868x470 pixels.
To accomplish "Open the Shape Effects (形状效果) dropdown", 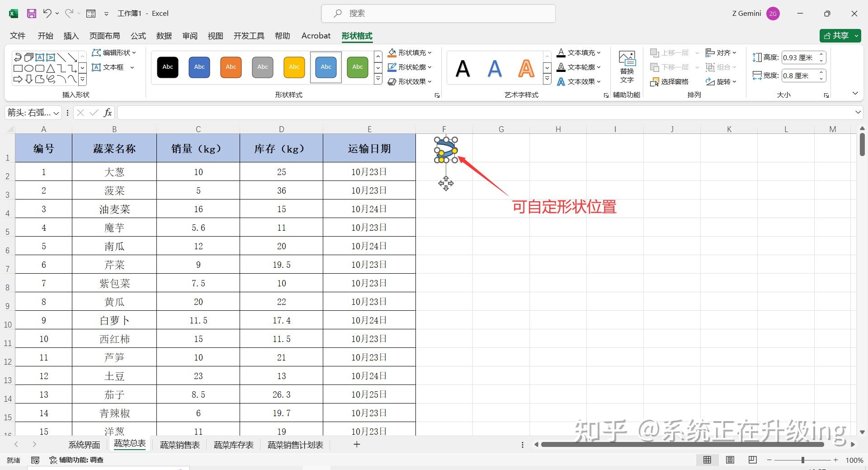I will coord(410,82).
